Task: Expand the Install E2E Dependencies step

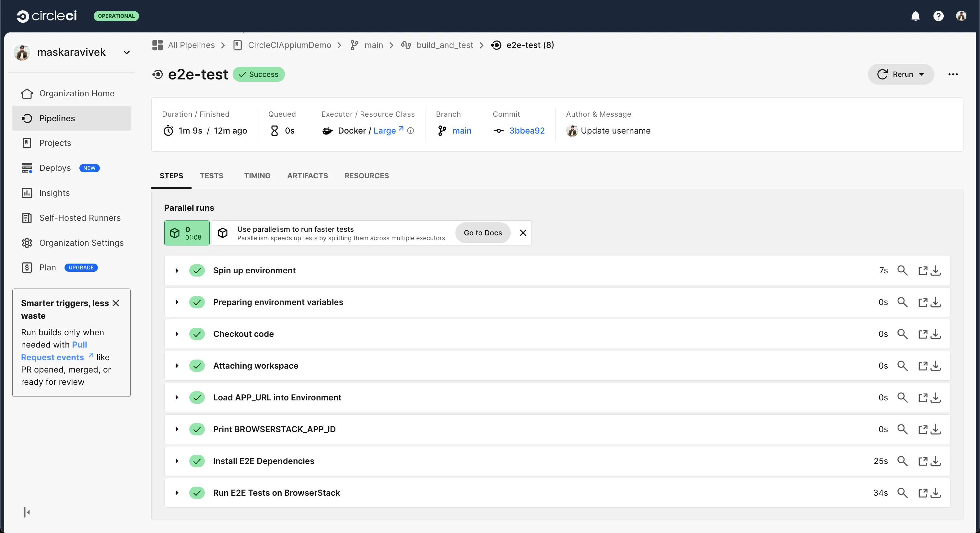Action: pyautogui.click(x=177, y=461)
